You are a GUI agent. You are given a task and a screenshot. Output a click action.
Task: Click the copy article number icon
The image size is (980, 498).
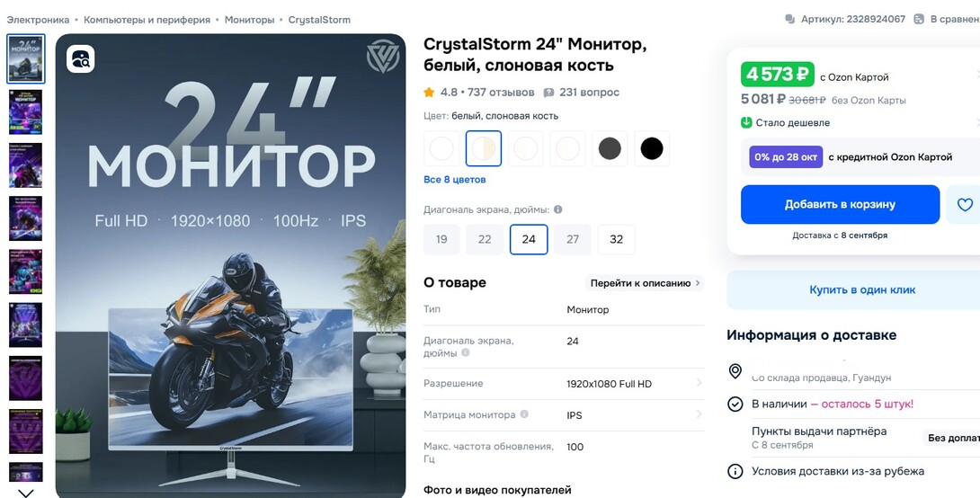790,20
